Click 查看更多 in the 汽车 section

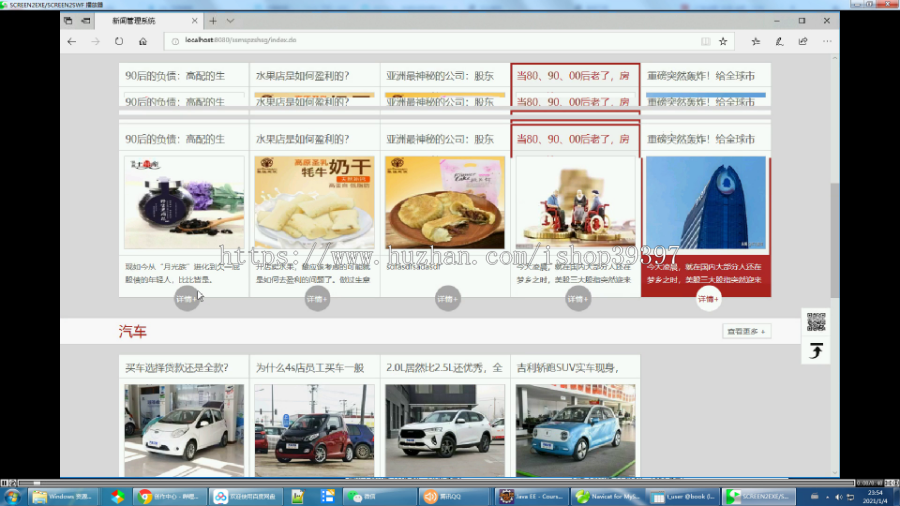(746, 332)
